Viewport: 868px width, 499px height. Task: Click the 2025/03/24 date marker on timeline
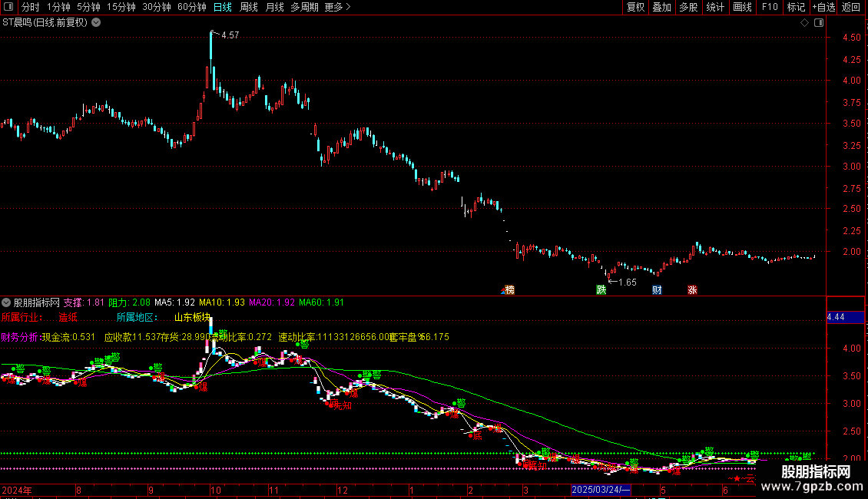(601, 490)
